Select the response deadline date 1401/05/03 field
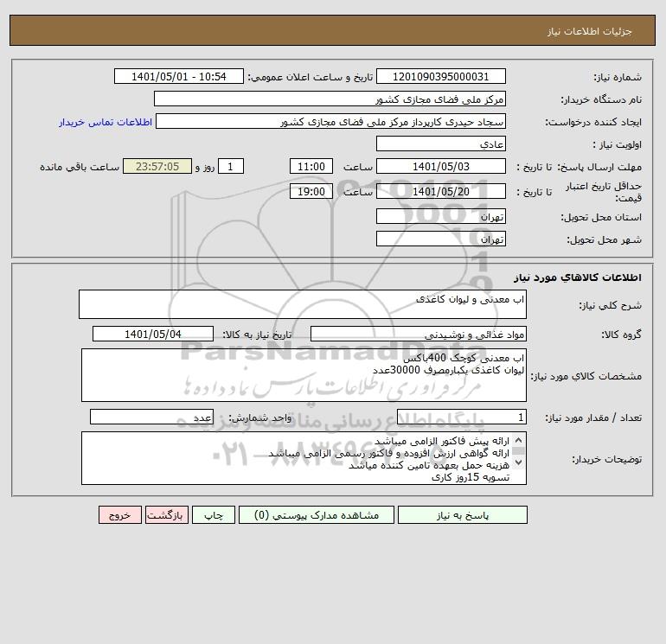 pyautogui.click(x=441, y=167)
